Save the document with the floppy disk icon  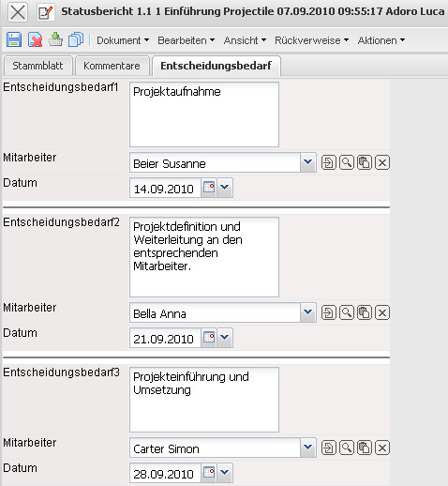[14, 39]
